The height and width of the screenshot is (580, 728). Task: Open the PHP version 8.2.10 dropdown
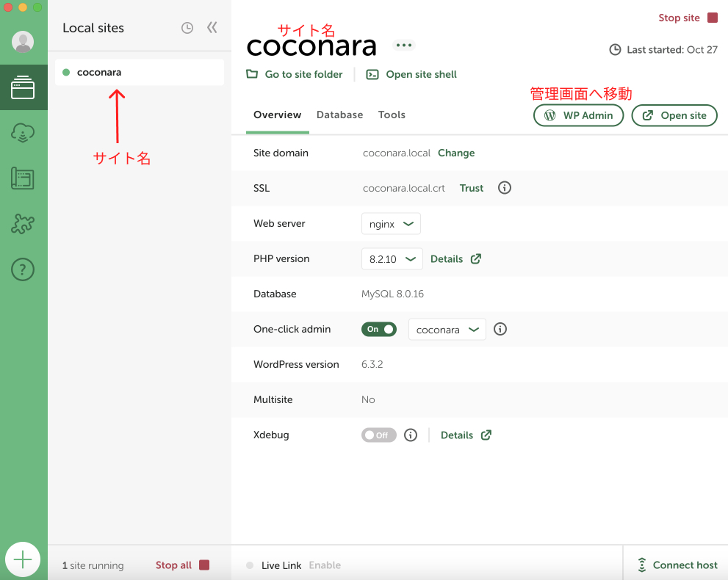pos(392,259)
